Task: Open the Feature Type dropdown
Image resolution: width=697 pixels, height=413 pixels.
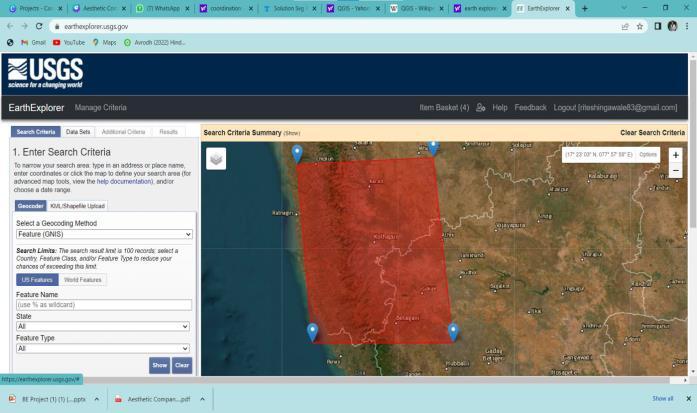Action: click(103, 349)
